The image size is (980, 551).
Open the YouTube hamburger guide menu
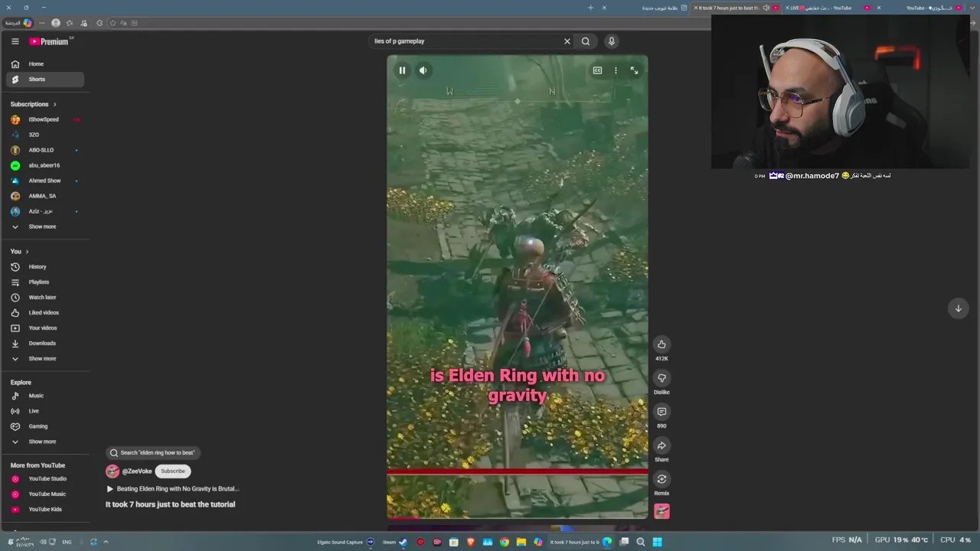pos(15,41)
